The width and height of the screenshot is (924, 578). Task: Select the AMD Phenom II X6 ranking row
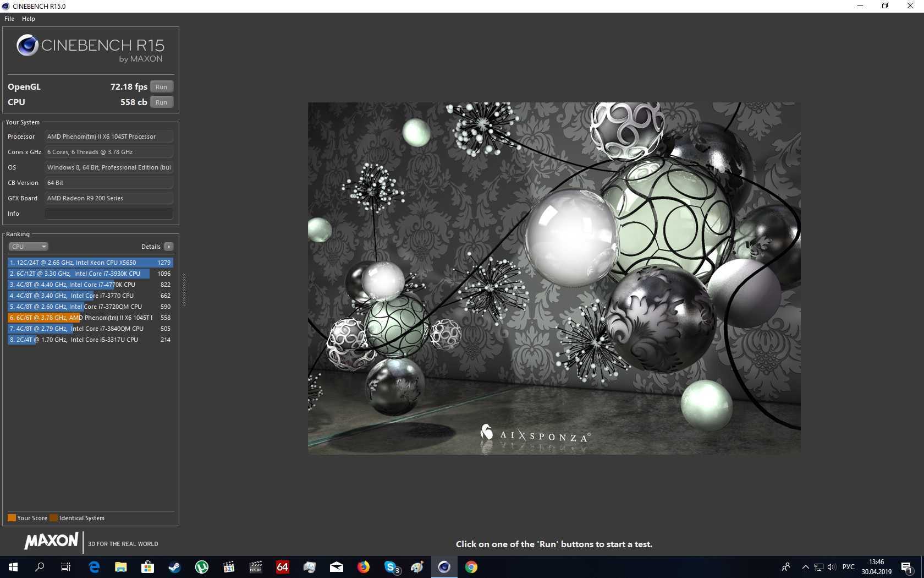point(90,318)
